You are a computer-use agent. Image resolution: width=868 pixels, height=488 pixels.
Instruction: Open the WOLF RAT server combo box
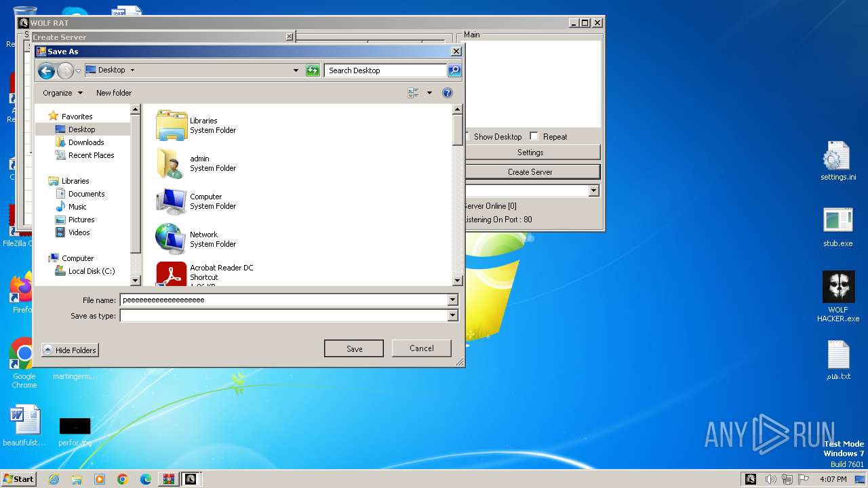pos(532,191)
